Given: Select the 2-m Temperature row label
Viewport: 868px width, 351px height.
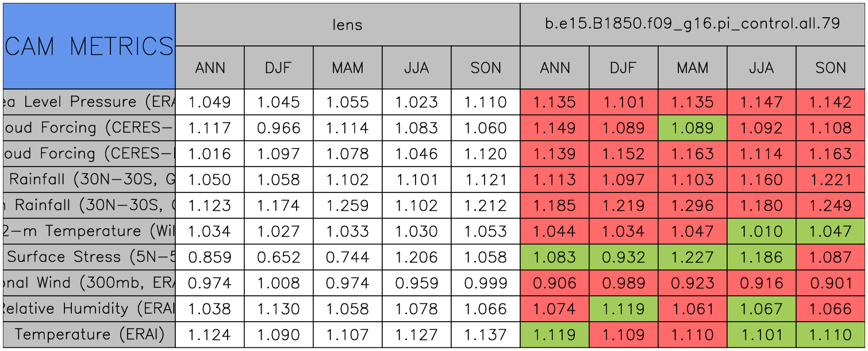Looking at the screenshot, I should pyautogui.click(x=89, y=231).
